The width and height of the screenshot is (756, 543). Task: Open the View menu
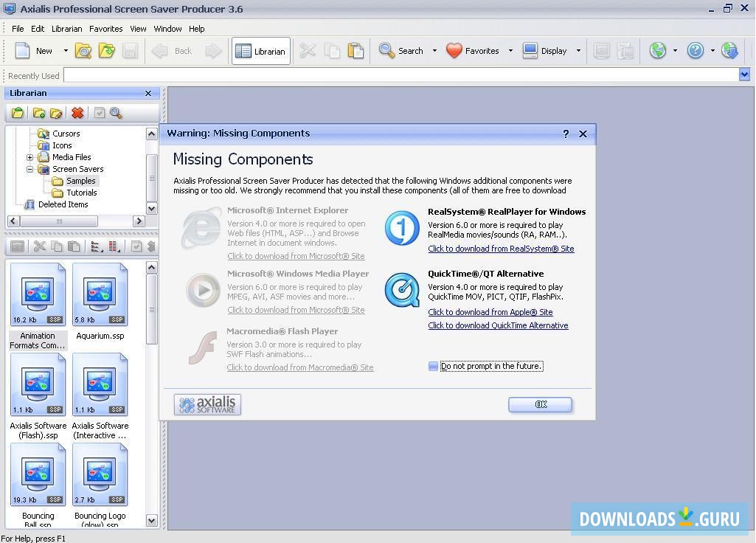coord(138,29)
